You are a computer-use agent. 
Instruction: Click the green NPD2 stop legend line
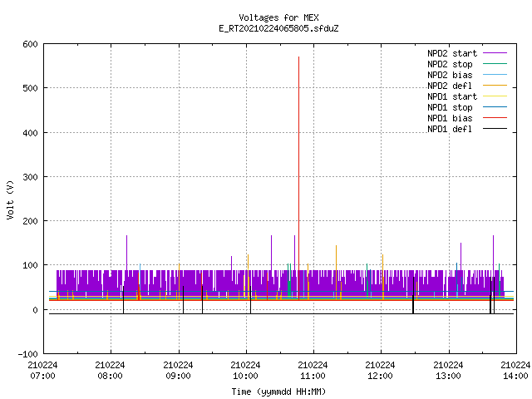(495, 64)
